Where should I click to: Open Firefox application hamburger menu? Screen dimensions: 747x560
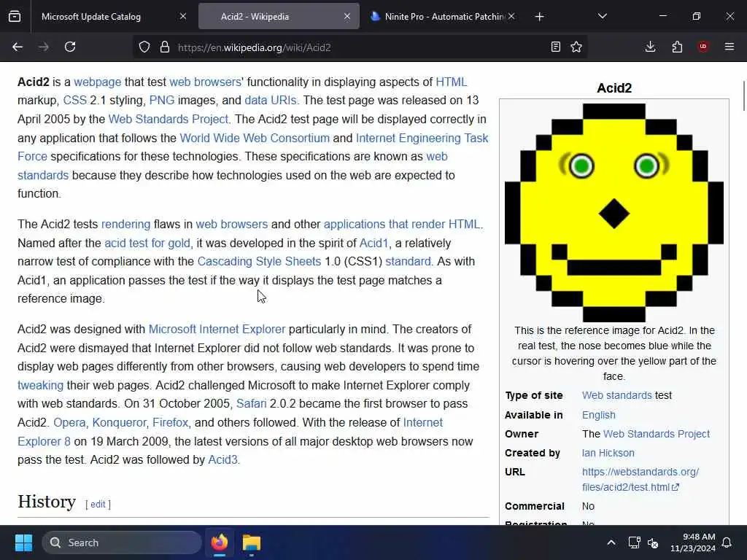(x=729, y=47)
